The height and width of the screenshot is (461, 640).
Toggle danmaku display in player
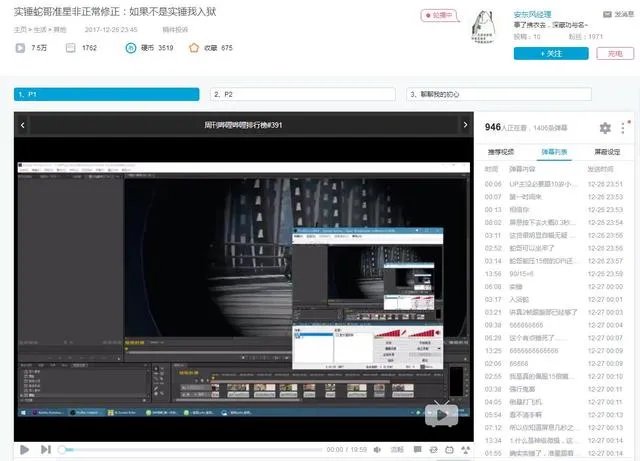[418, 450]
